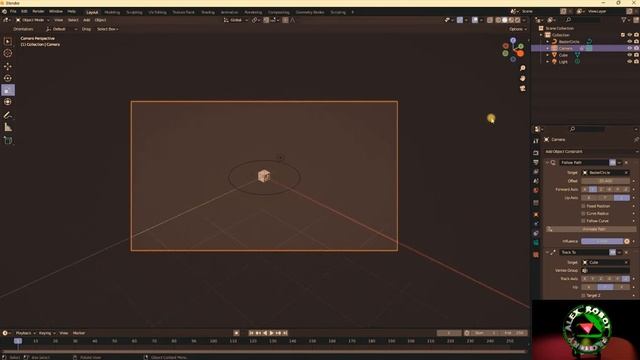Click the Animate Path button
This screenshot has width=640, height=360.
(x=591, y=229)
